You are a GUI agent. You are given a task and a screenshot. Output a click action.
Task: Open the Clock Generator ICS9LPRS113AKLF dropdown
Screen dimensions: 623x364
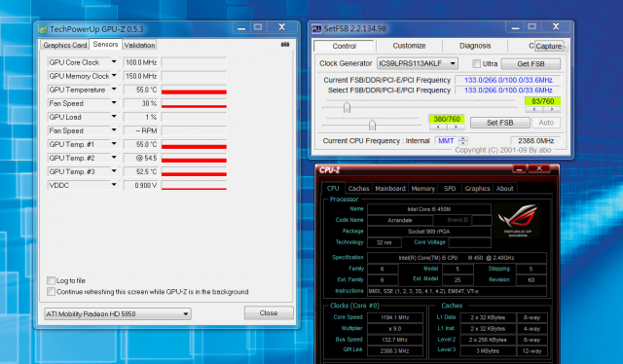coord(418,63)
